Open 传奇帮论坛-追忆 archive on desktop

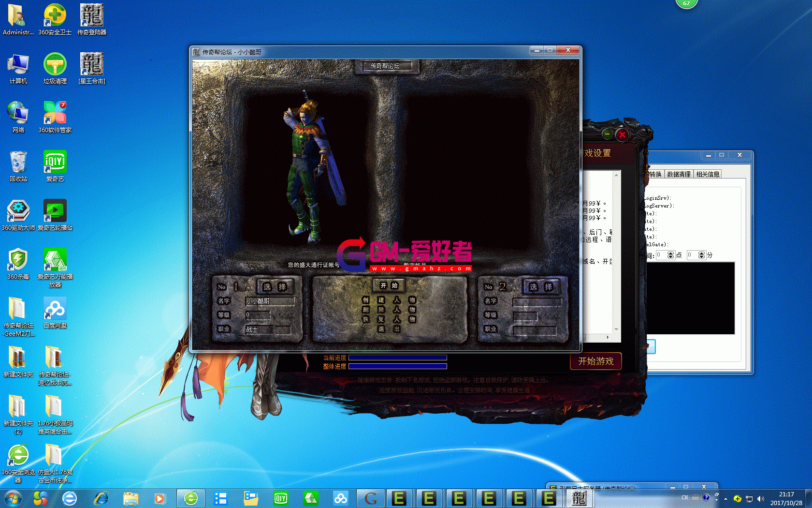point(55,365)
